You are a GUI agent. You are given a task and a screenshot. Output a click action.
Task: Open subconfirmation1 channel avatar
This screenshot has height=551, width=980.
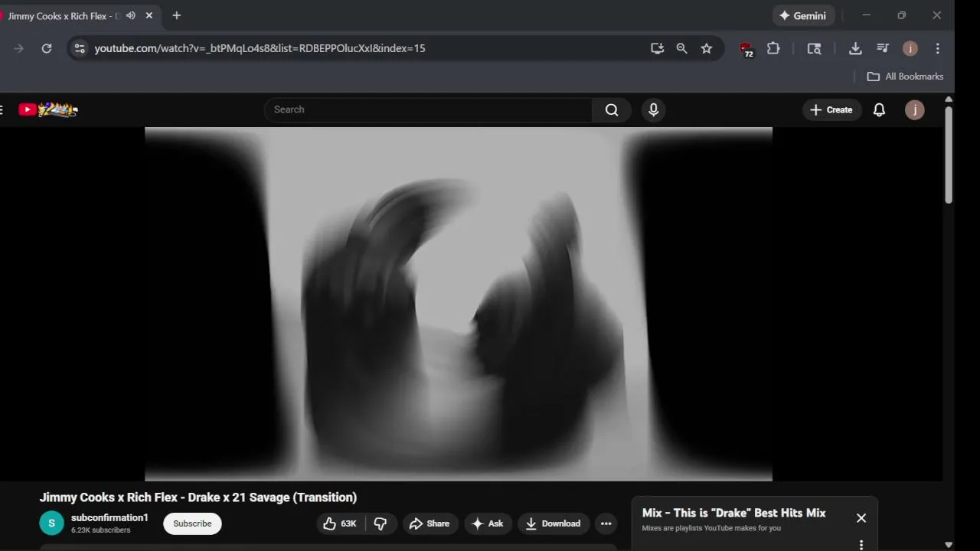pyautogui.click(x=51, y=523)
